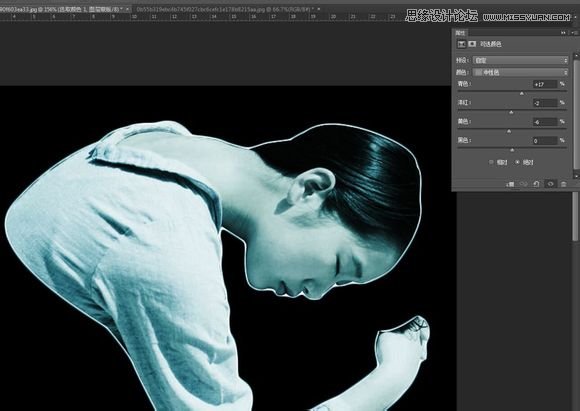
Task: Open the Colors (颜色) dropdown showing Neutrals
Action: (520, 72)
